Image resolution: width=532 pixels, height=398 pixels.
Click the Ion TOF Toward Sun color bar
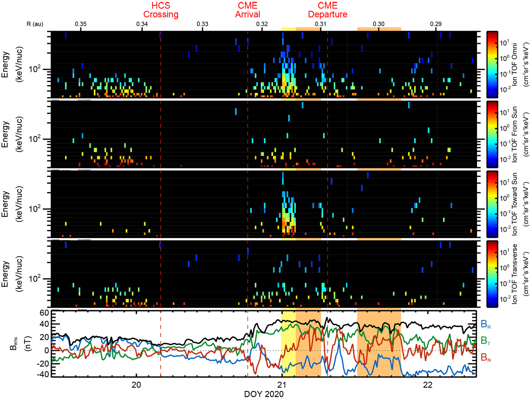(x=493, y=204)
